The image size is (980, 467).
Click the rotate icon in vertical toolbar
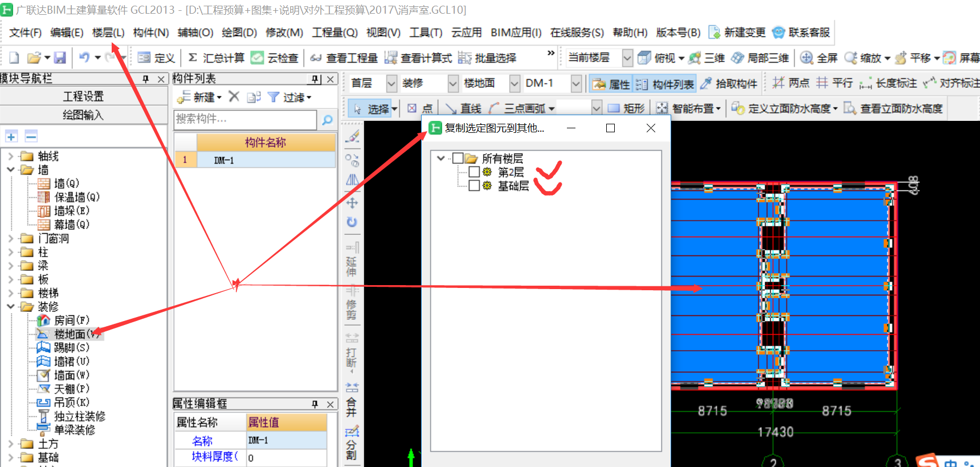(352, 222)
